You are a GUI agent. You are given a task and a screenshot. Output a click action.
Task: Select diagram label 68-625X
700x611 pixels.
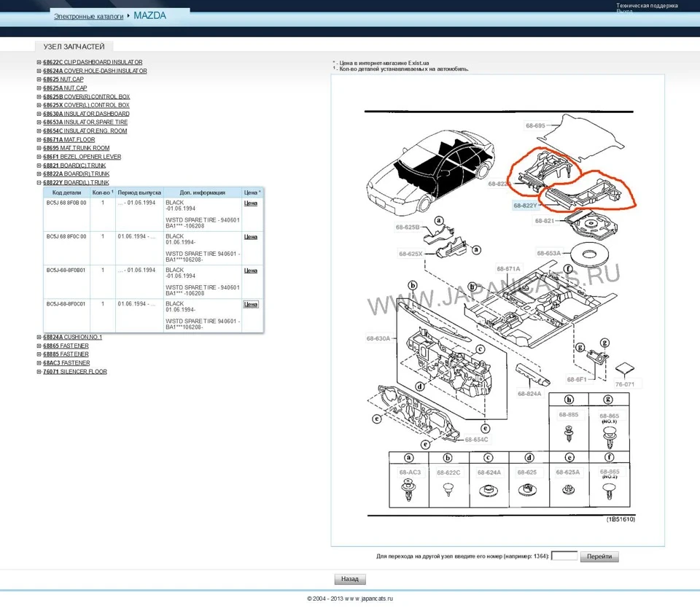click(x=411, y=254)
